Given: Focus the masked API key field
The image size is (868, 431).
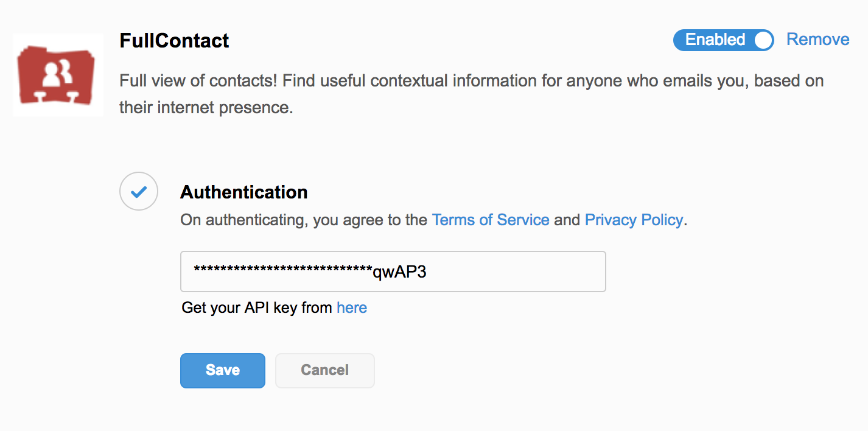Looking at the screenshot, I should [393, 272].
